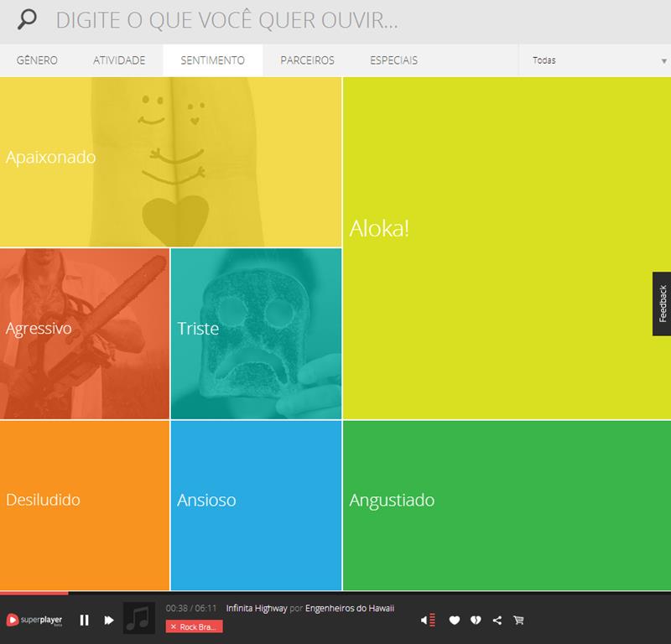Switch to the Atividade tab

(x=119, y=60)
